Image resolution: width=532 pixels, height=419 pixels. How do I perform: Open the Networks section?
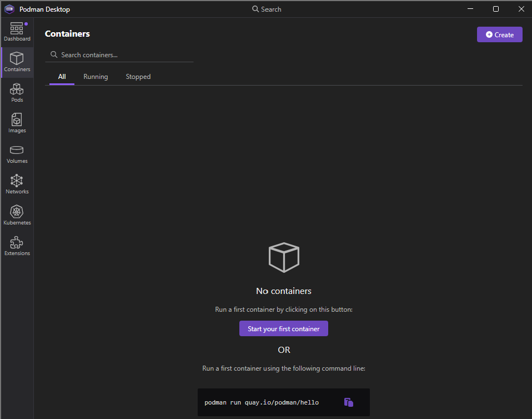click(x=17, y=184)
